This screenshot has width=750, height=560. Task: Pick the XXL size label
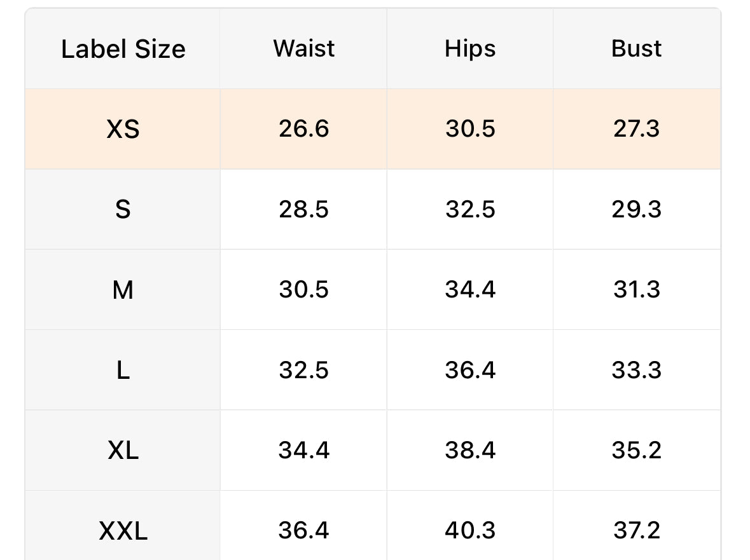pyautogui.click(x=123, y=530)
